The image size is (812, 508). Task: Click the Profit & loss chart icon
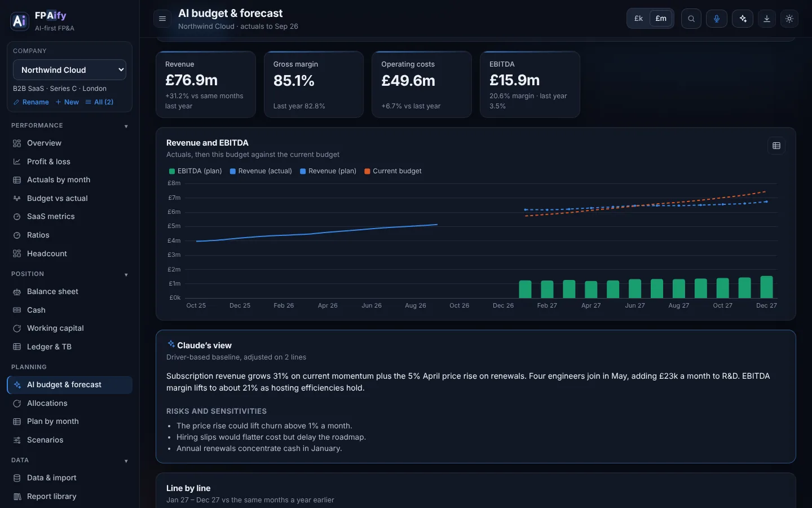tap(17, 161)
